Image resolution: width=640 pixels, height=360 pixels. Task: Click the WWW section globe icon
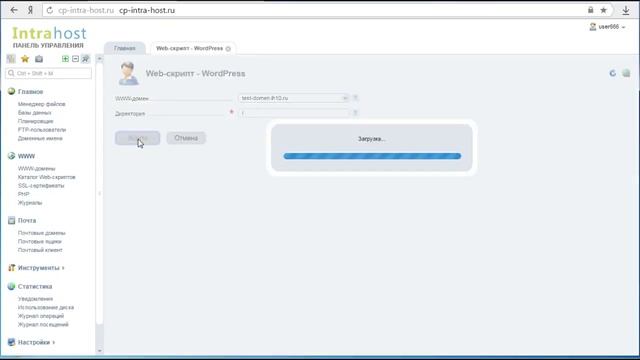[11, 156]
